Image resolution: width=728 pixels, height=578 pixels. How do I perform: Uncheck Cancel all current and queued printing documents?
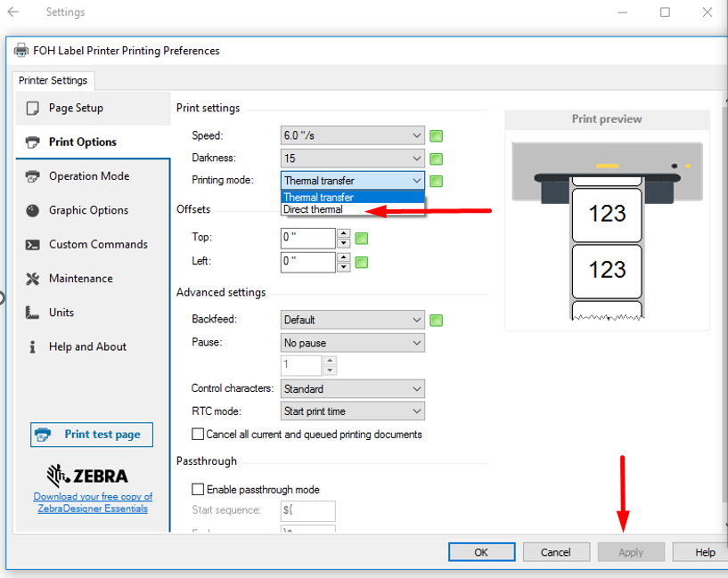click(x=198, y=434)
